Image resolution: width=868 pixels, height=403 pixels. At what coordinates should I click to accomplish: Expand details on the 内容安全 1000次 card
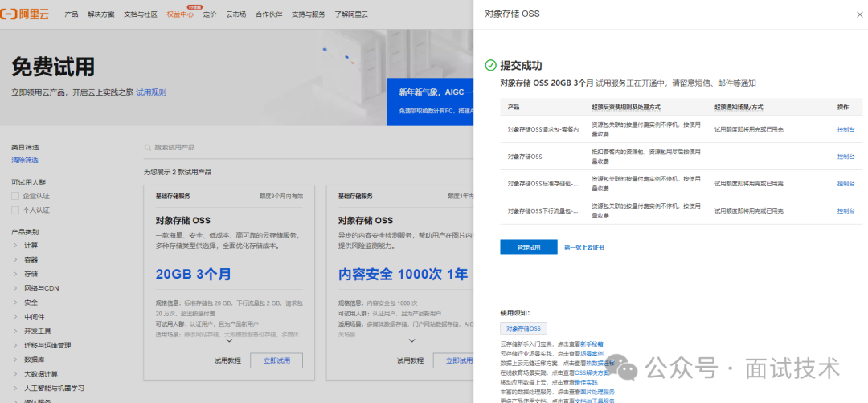tap(411, 341)
